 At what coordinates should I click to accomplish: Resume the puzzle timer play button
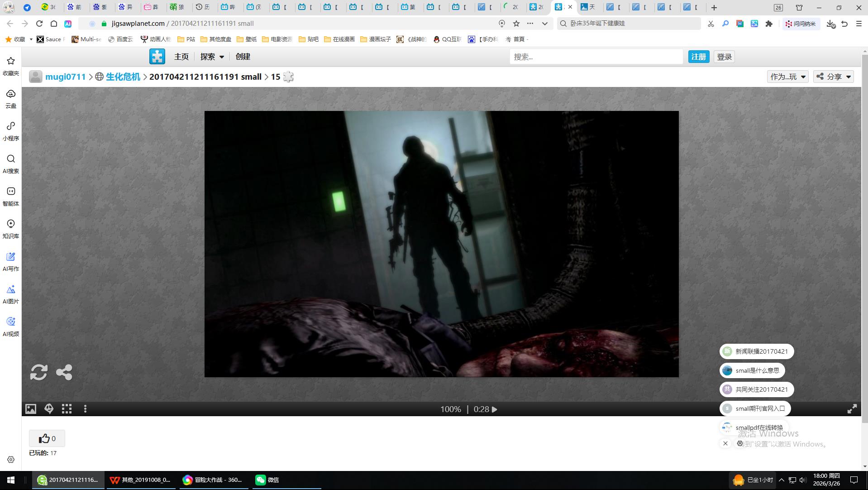[495, 409]
